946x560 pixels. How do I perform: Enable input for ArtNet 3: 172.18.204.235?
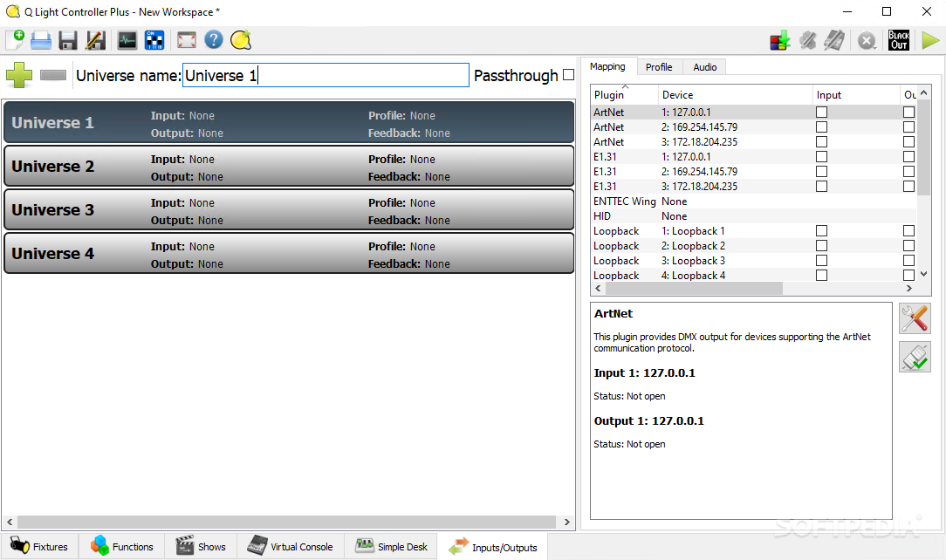[x=822, y=141]
